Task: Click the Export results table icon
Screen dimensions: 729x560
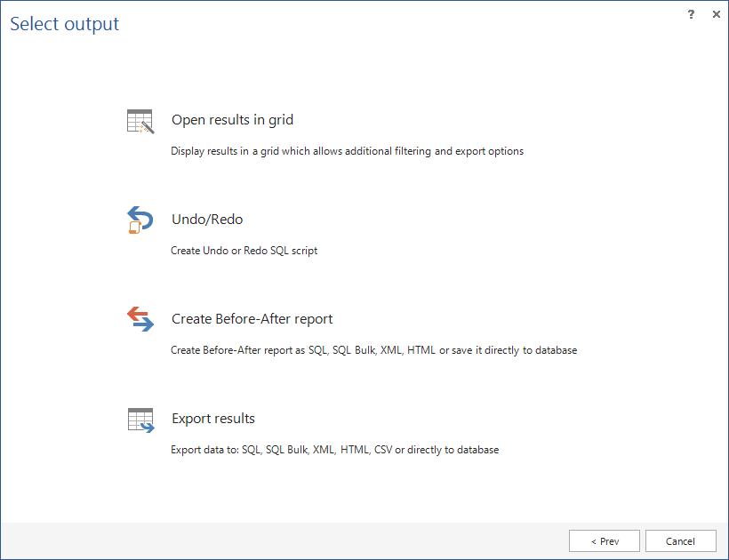Action: [x=140, y=420]
